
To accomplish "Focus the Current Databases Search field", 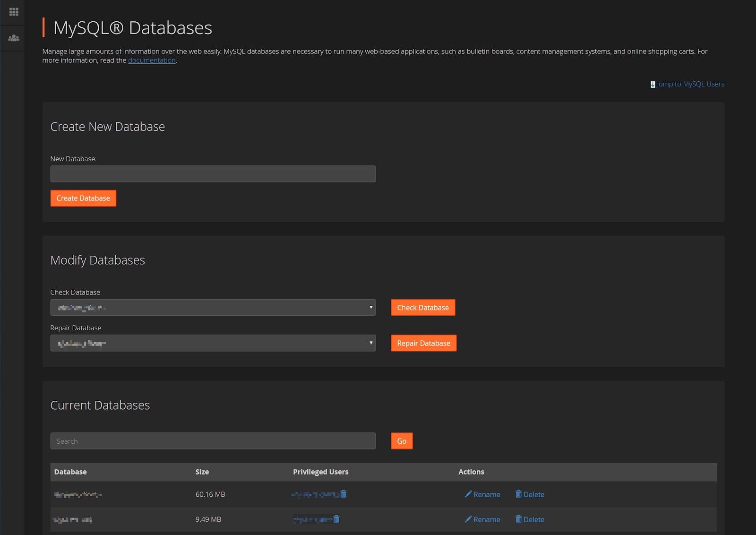I will [213, 441].
